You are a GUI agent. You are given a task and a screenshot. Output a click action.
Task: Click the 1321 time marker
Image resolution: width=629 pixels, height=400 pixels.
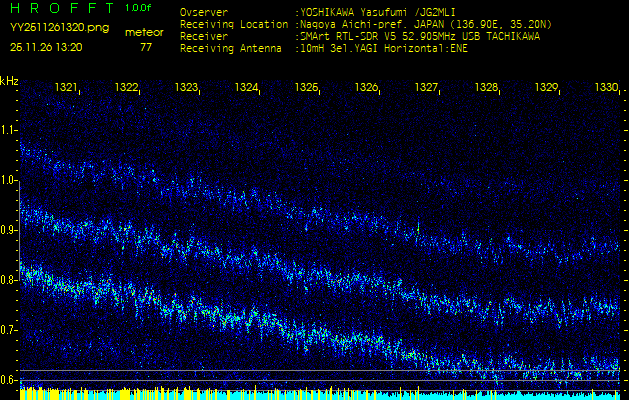pyautogui.click(x=67, y=88)
